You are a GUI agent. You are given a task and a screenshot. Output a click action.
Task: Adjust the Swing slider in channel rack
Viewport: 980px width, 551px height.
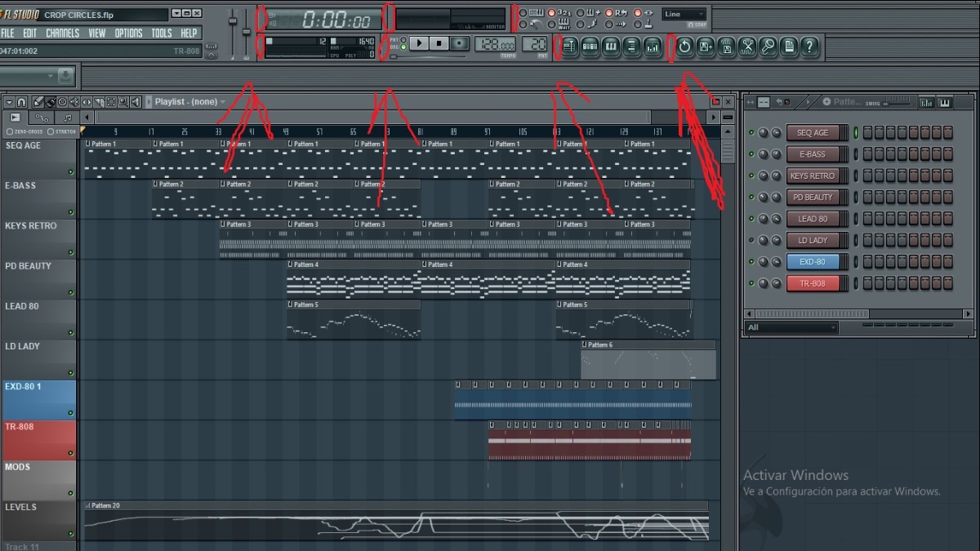pyautogui.click(x=897, y=103)
